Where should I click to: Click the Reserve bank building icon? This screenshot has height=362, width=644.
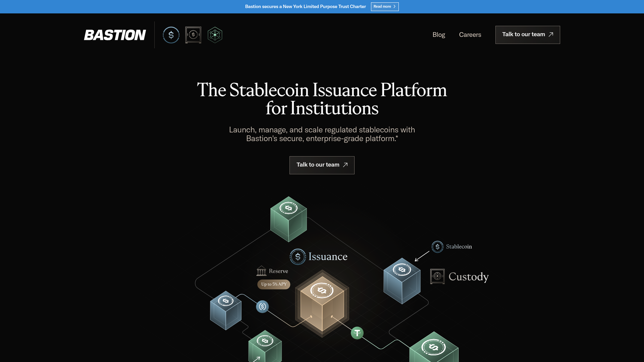pos(261,271)
